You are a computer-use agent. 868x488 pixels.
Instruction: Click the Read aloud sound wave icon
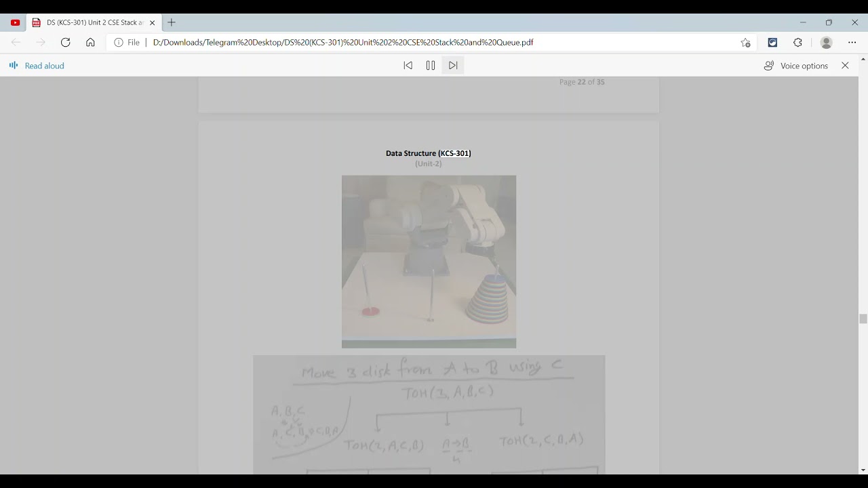coord(14,66)
